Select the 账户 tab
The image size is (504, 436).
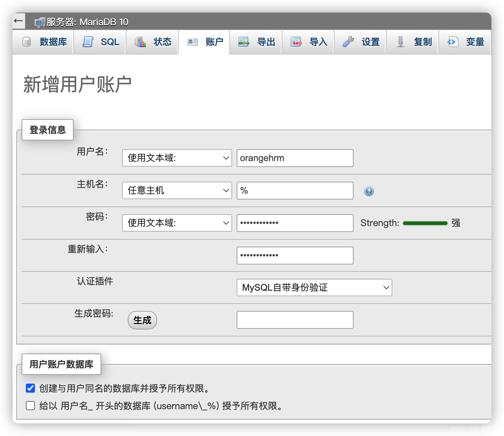coord(204,42)
